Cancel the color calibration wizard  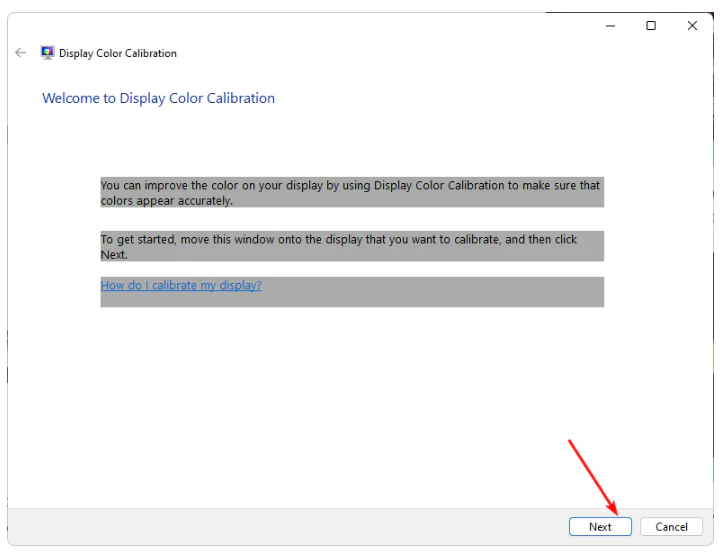pos(671,527)
